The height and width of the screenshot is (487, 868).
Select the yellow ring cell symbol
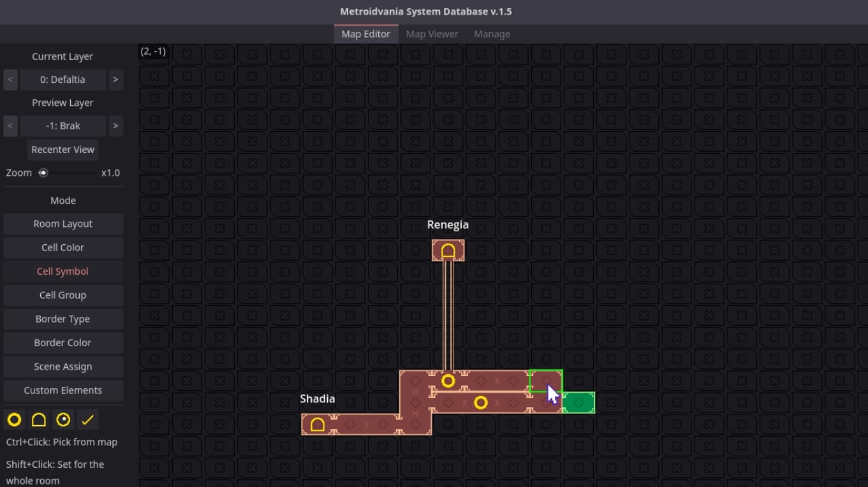click(x=14, y=419)
